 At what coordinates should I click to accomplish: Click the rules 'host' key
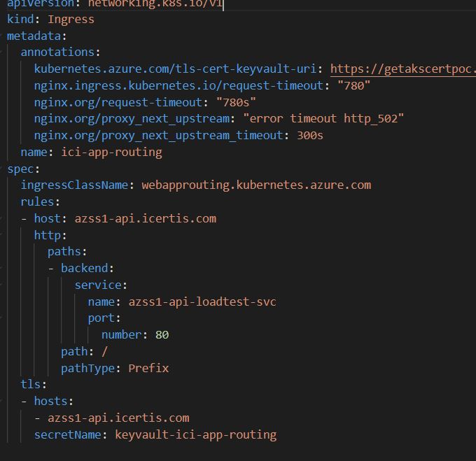pyautogui.click(x=48, y=219)
